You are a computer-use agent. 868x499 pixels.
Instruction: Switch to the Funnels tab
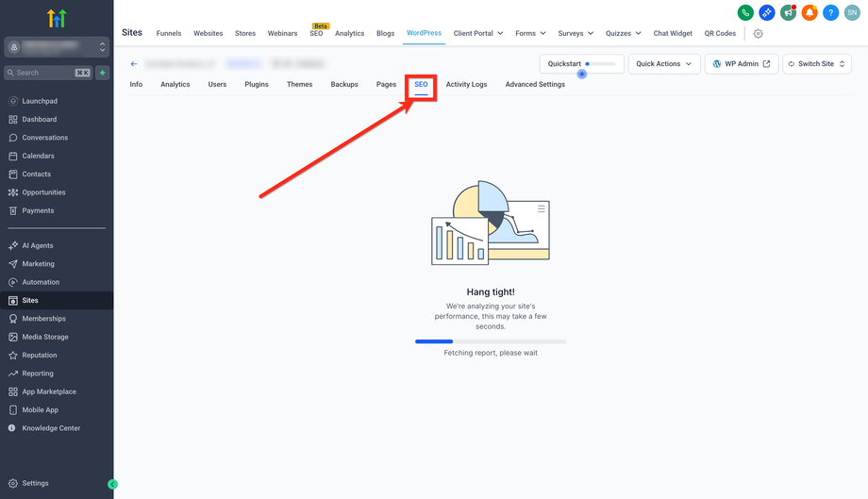[x=169, y=33]
